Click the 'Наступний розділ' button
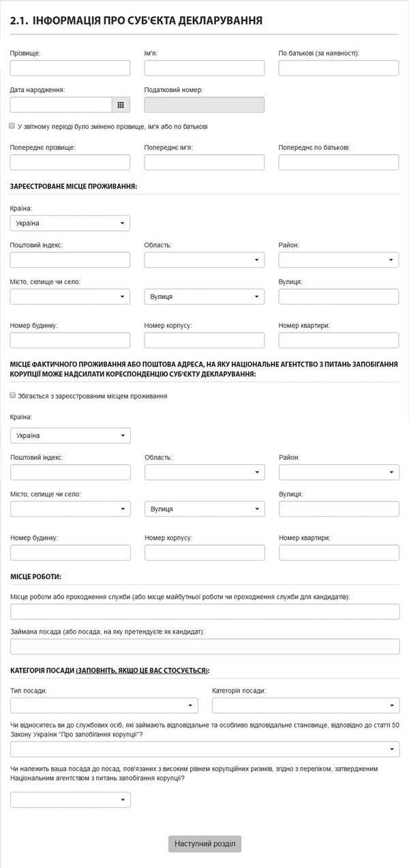Screen dimensions: 409x868 (204, 843)
